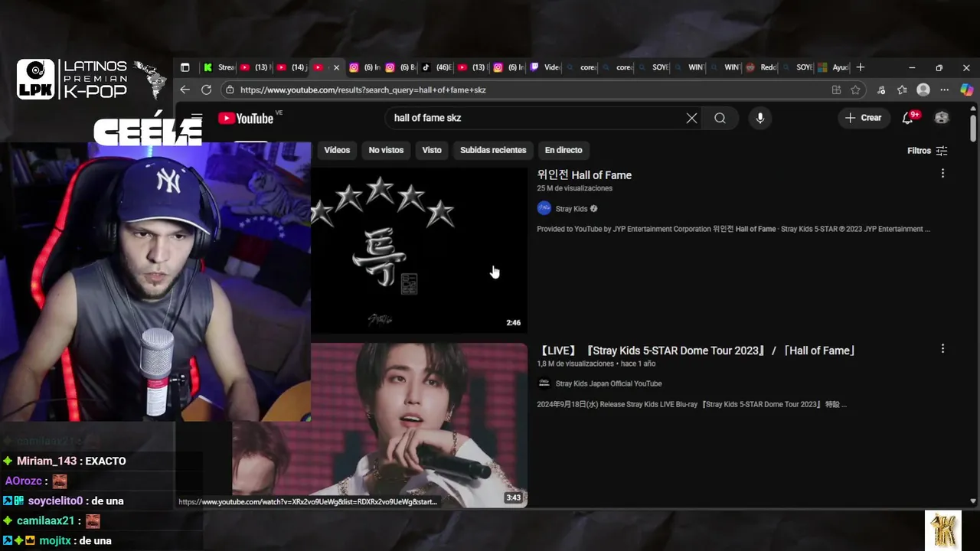Select the En directo filter chip
The height and width of the screenshot is (551, 980).
coord(563,150)
